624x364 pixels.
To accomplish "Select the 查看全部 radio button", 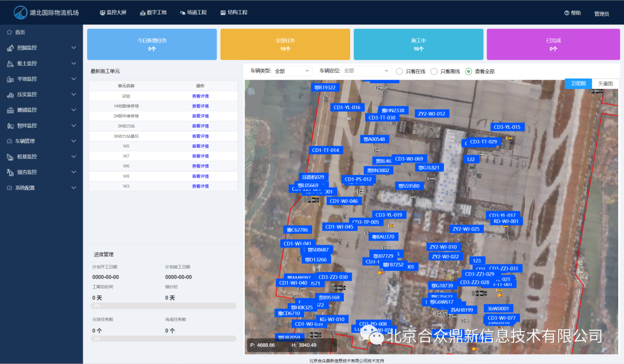I will pos(469,71).
